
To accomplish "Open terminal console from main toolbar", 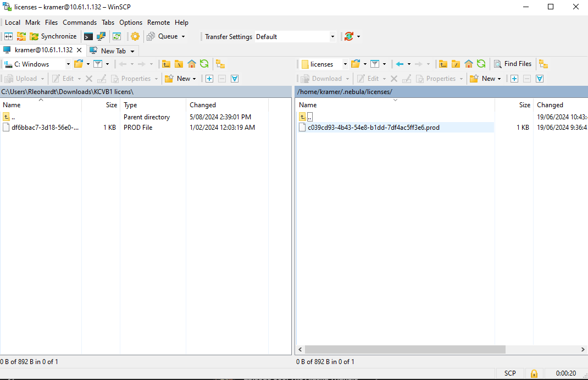I will pyautogui.click(x=88, y=36).
